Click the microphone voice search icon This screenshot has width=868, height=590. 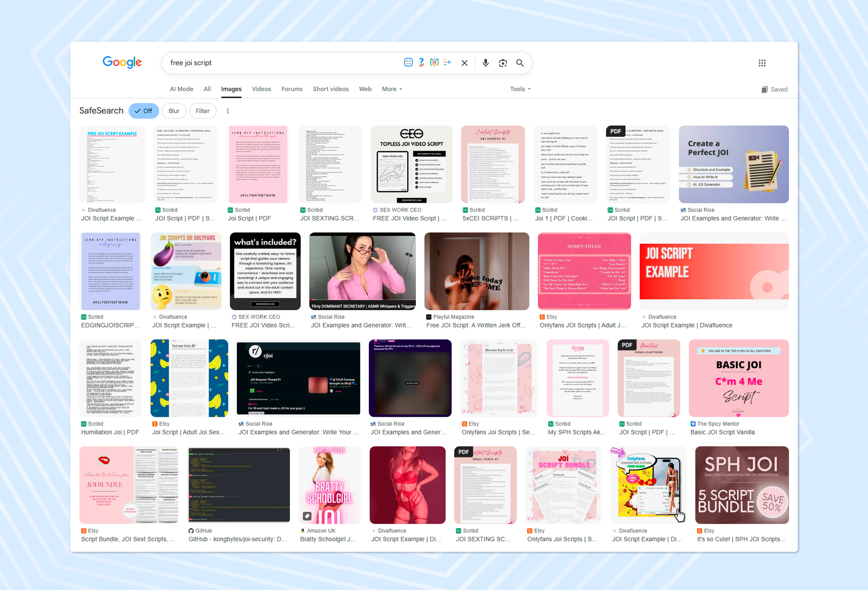[x=485, y=63]
